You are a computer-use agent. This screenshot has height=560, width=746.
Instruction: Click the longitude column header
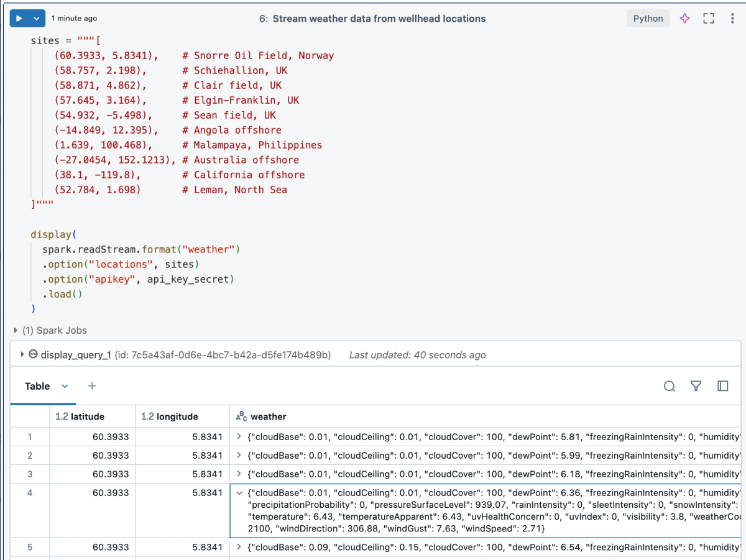176,416
